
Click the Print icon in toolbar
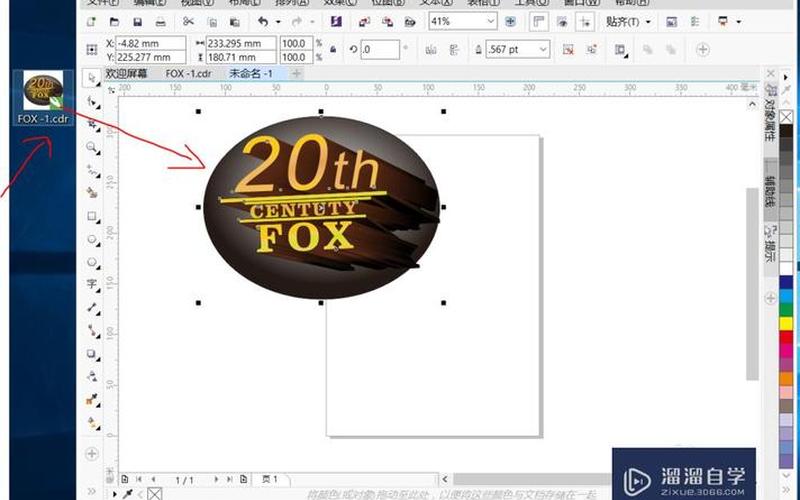tap(161, 21)
